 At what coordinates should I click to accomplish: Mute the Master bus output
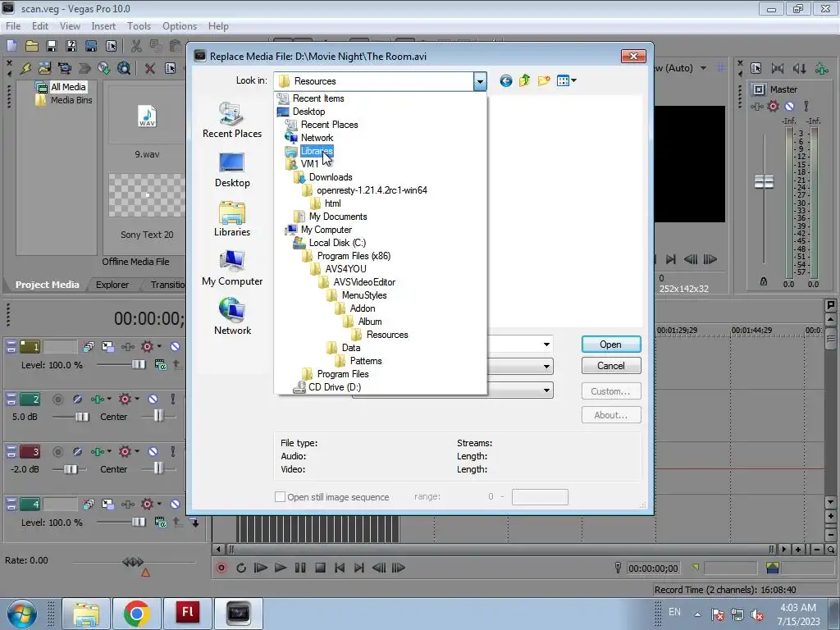coord(789,106)
